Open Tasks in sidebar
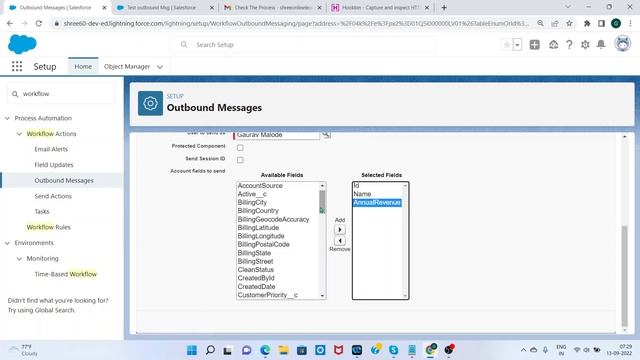Viewport: 640px width, 360px height. point(42,211)
